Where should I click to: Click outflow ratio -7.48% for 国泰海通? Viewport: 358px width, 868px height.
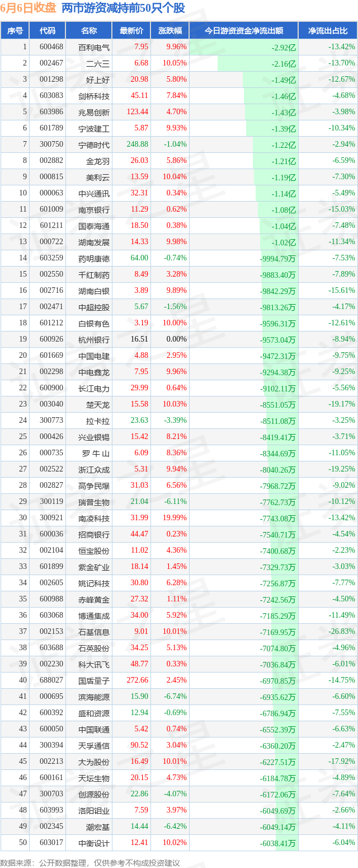[x=343, y=225]
